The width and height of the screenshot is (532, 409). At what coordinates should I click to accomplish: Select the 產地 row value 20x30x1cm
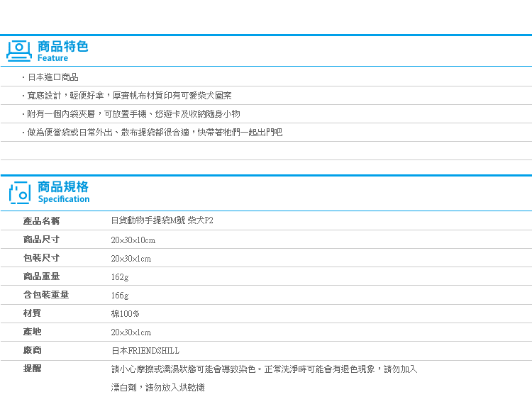click(x=131, y=332)
